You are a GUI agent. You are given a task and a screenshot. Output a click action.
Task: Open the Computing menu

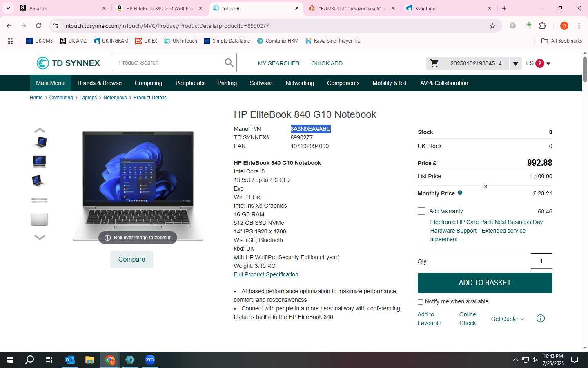point(149,83)
